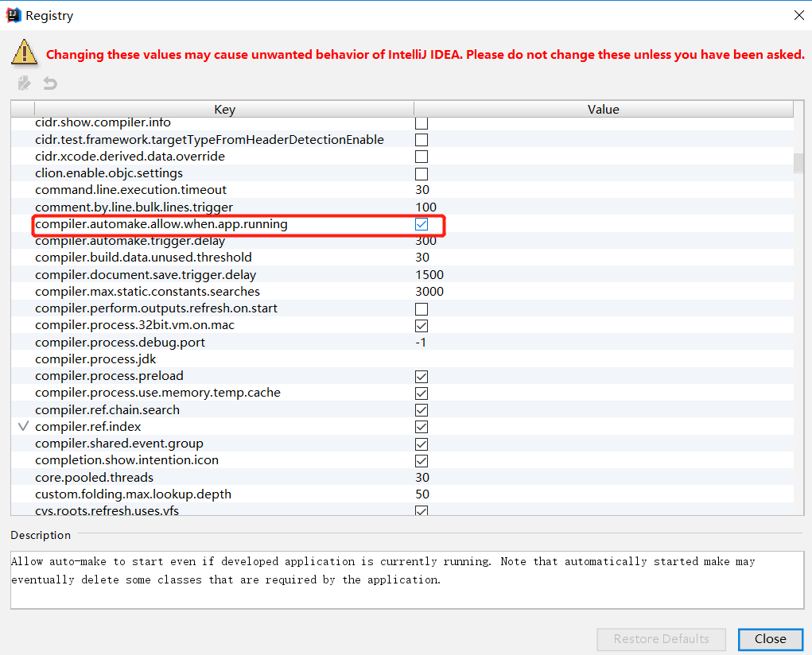Image resolution: width=812 pixels, height=655 pixels.
Task: Uncheck the compiler.ref.index checkbox
Action: (422, 427)
